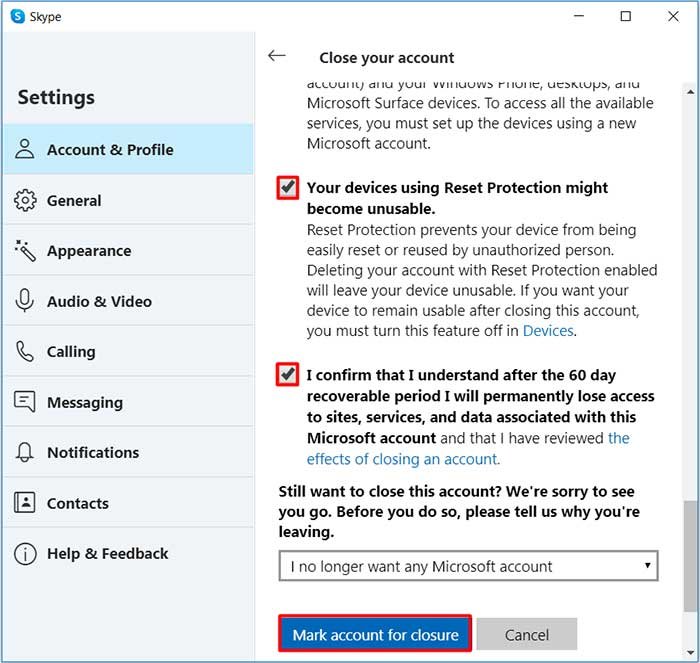The image size is (700, 663).
Task: Close the Skype window
Action: coord(673,17)
